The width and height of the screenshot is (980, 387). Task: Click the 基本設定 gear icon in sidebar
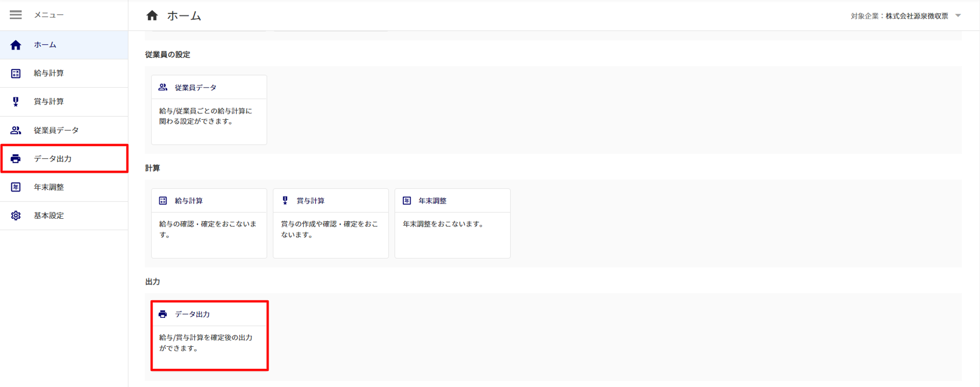pos(16,216)
